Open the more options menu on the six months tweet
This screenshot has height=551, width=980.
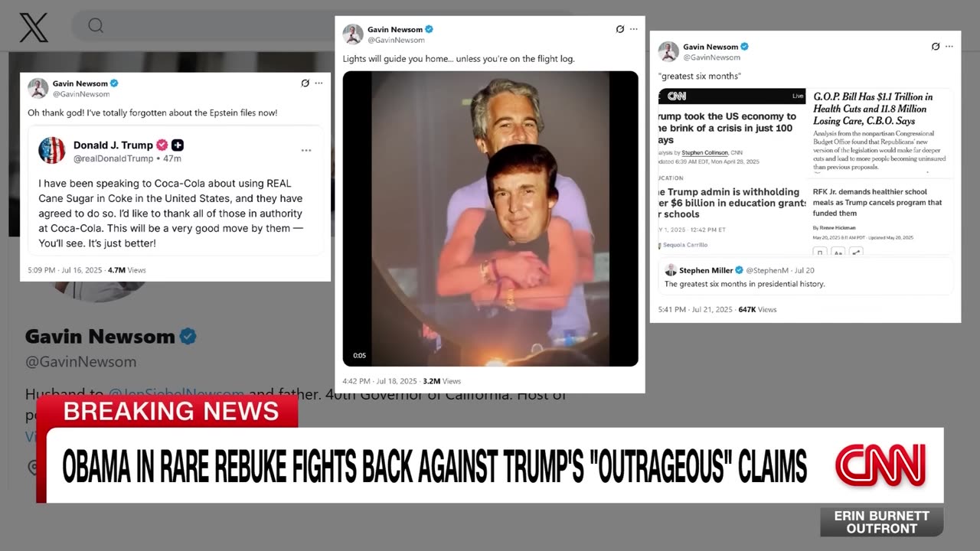(x=949, y=47)
